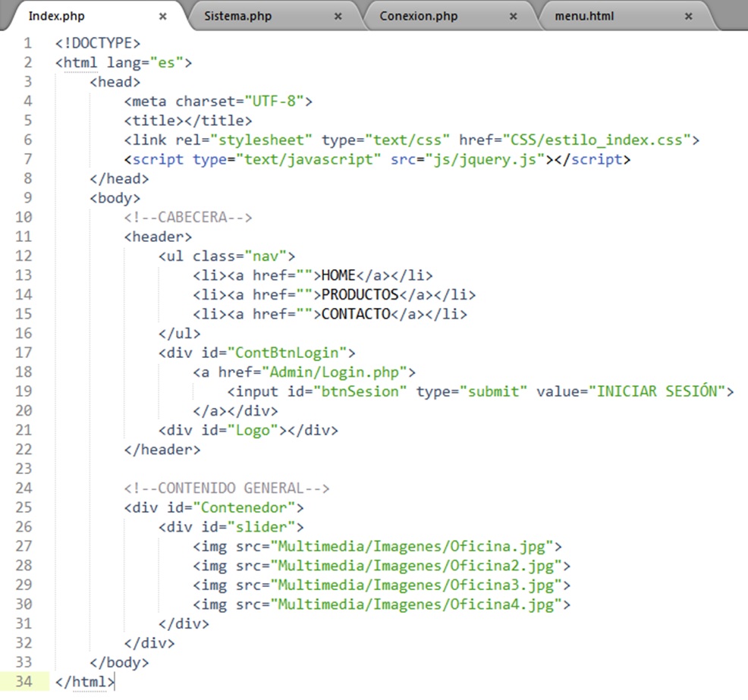Click the <!--CONTENIDO GENERAL--> comment
Image resolution: width=748 pixels, height=700 pixels.
(227, 488)
